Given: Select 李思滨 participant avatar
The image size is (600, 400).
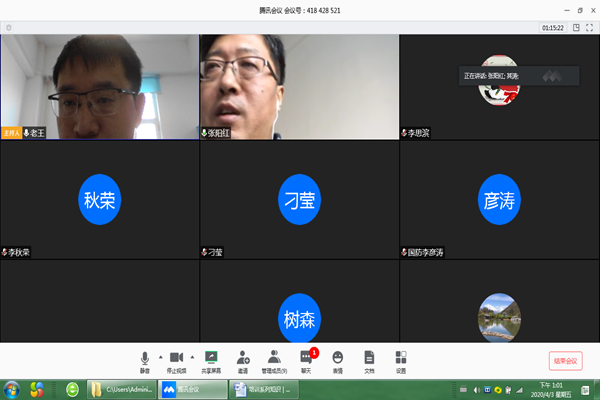Looking at the screenshot, I should click(499, 80).
